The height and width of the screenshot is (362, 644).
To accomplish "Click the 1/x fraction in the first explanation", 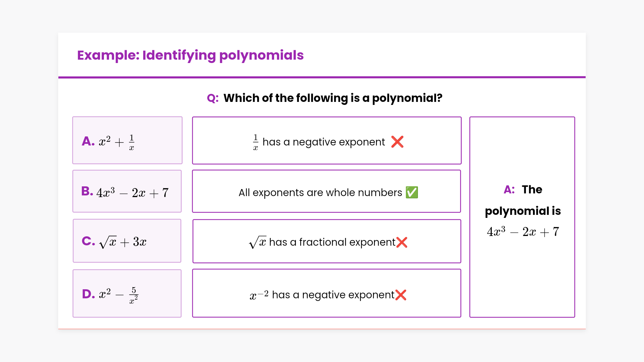I will pyautogui.click(x=256, y=142).
